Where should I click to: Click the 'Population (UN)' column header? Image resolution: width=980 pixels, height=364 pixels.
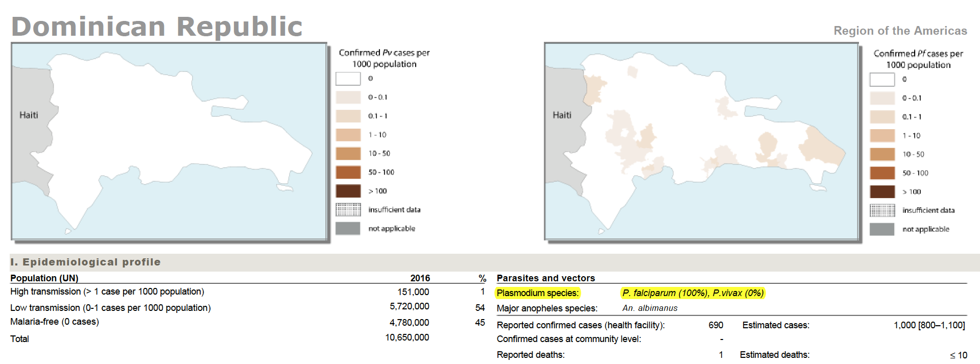44,278
